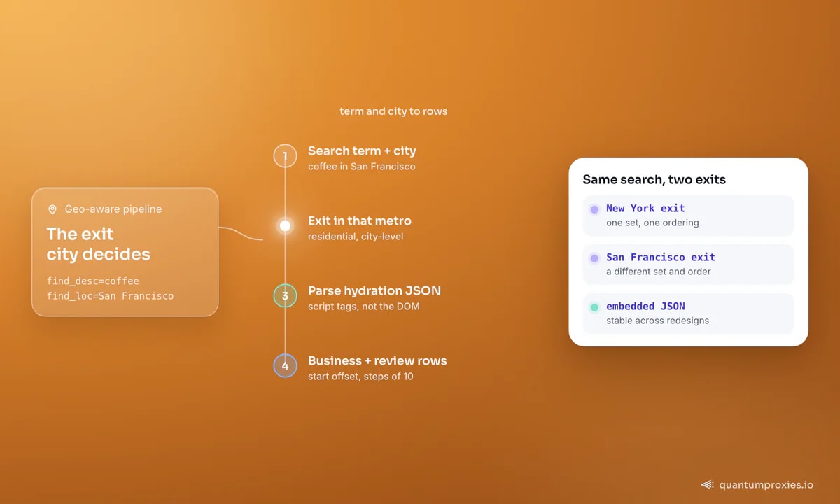840x504 pixels.
Task: Click the location pin icon beside Geo-aware pipeline
Action: [52, 209]
